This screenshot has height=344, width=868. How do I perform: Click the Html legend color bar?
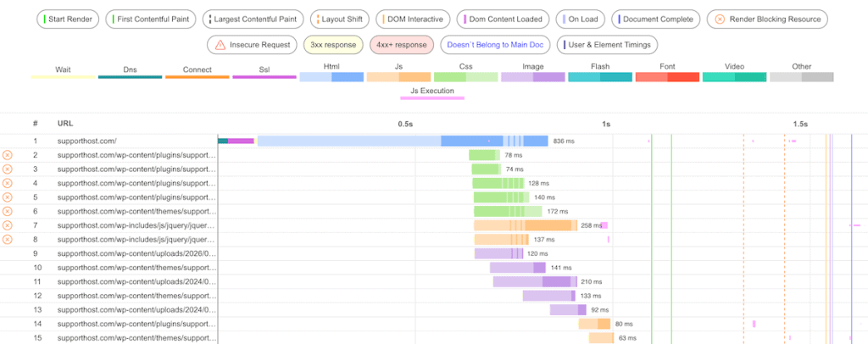(x=331, y=77)
